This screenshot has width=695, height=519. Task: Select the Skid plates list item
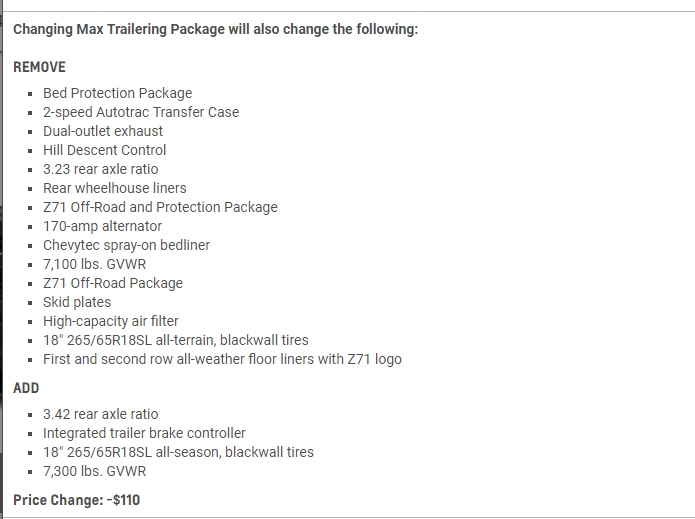pyautogui.click(x=77, y=302)
